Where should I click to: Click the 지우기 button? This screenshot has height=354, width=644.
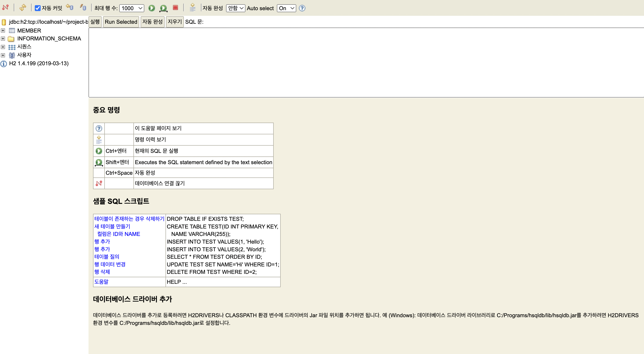coord(175,22)
